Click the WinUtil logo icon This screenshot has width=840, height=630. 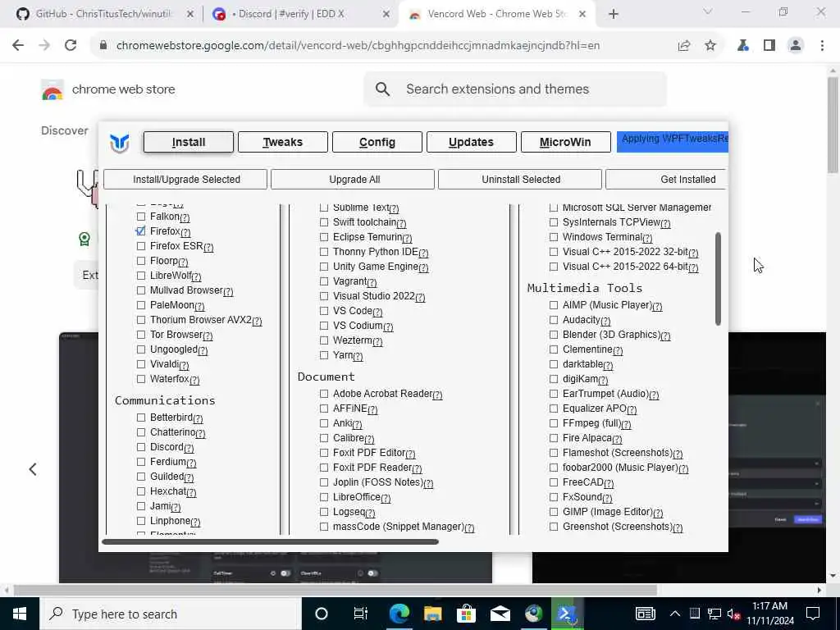click(120, 143)
